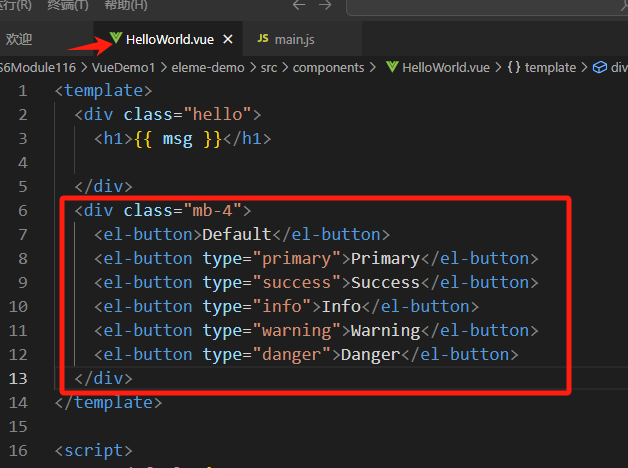
Task: Open the 帮助 help menu
Action: (125, 5)
